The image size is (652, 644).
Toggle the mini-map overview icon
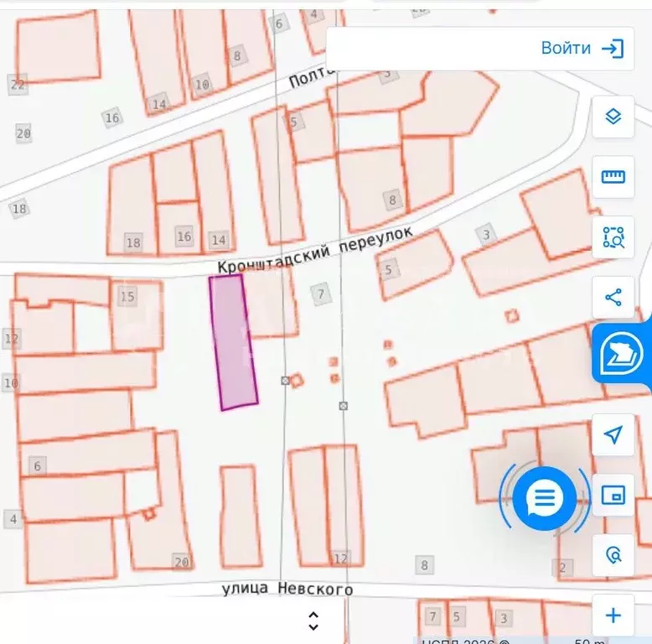613,495
